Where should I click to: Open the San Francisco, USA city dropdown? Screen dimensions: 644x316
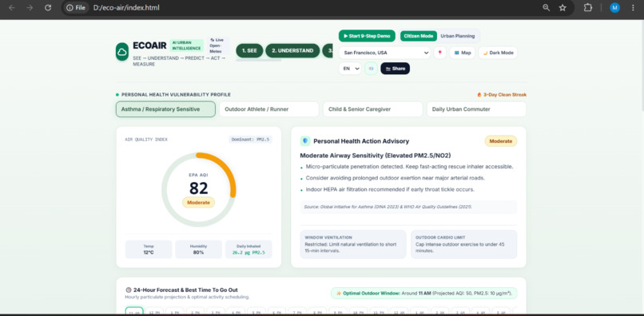point(384,53)
